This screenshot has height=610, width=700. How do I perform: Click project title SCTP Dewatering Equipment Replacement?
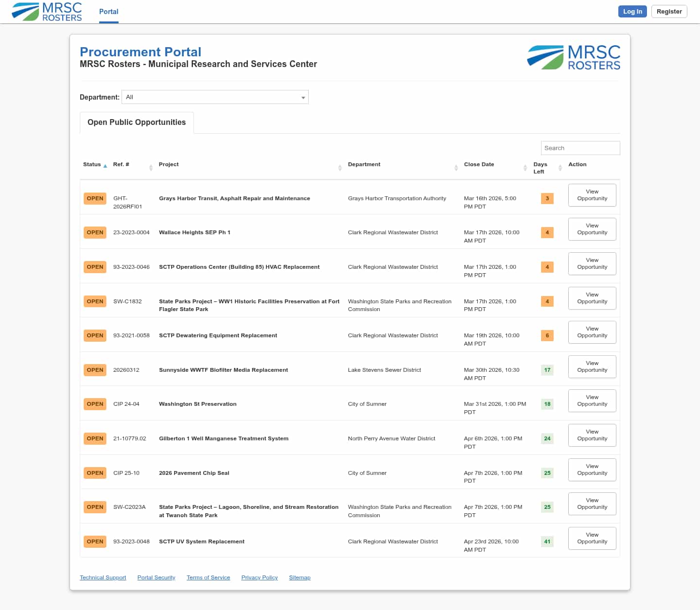[218, 335]
